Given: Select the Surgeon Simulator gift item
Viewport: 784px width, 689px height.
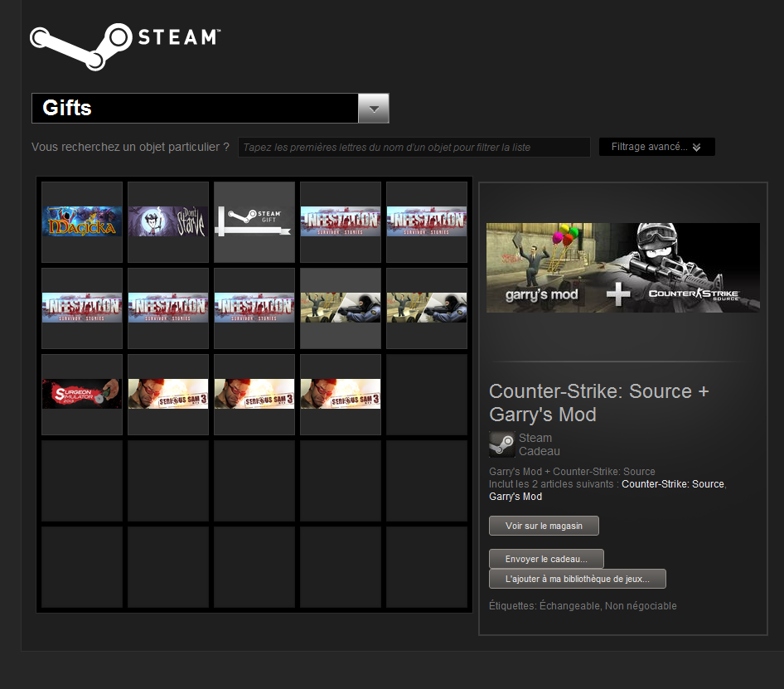Looking at the screenshot, I should pos(82,394).
